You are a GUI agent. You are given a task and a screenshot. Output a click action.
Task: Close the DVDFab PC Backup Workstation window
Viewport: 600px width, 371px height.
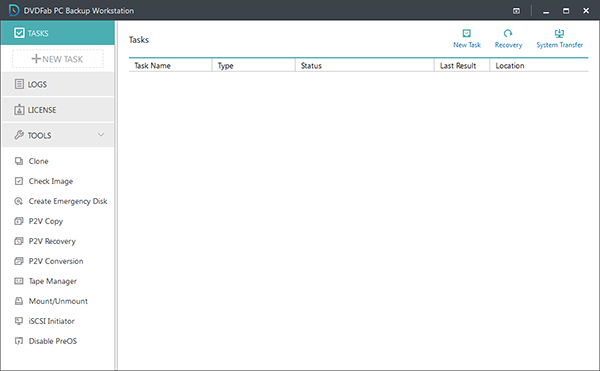coord(586,11)
